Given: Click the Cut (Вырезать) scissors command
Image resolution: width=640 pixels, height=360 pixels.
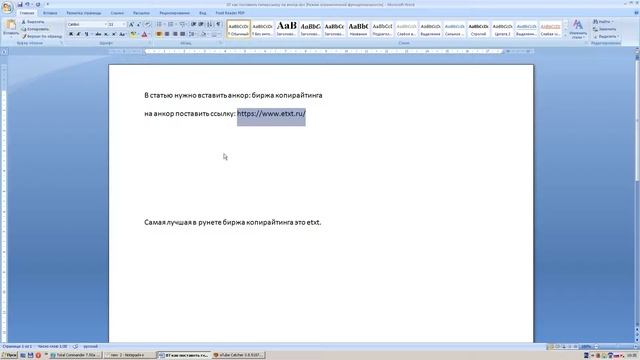Looking at the screenshot, I should pos(33,22).
